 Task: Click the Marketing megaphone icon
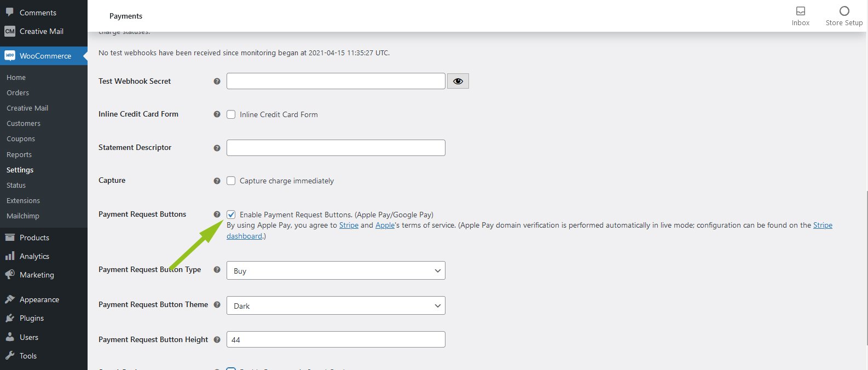(x=10, y=275)
